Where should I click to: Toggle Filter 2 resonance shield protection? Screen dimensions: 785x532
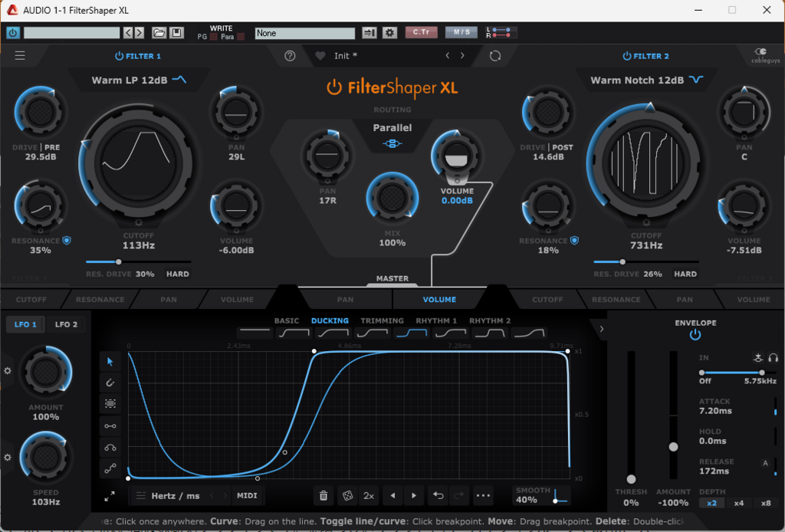pyautogui.click(x=574, y=241)
